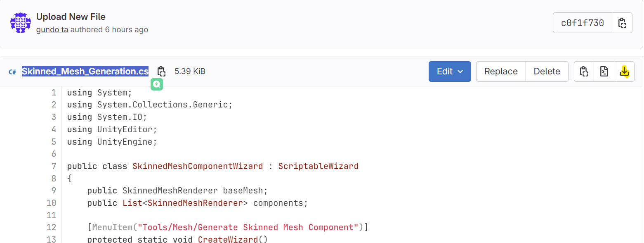The width and height of the screenshot is (644, 243).
Task: Click the gundo ta avatar image
Action: [x=21, y=23]
